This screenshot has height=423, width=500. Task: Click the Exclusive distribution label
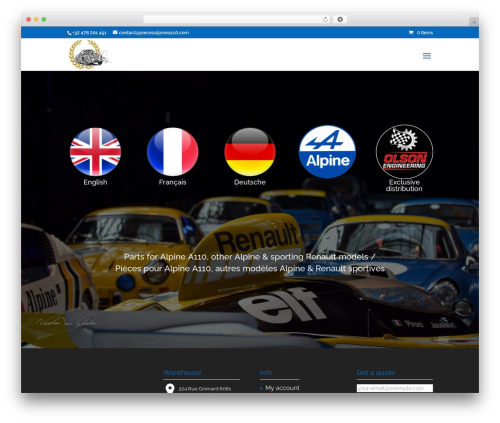[404, 185]
